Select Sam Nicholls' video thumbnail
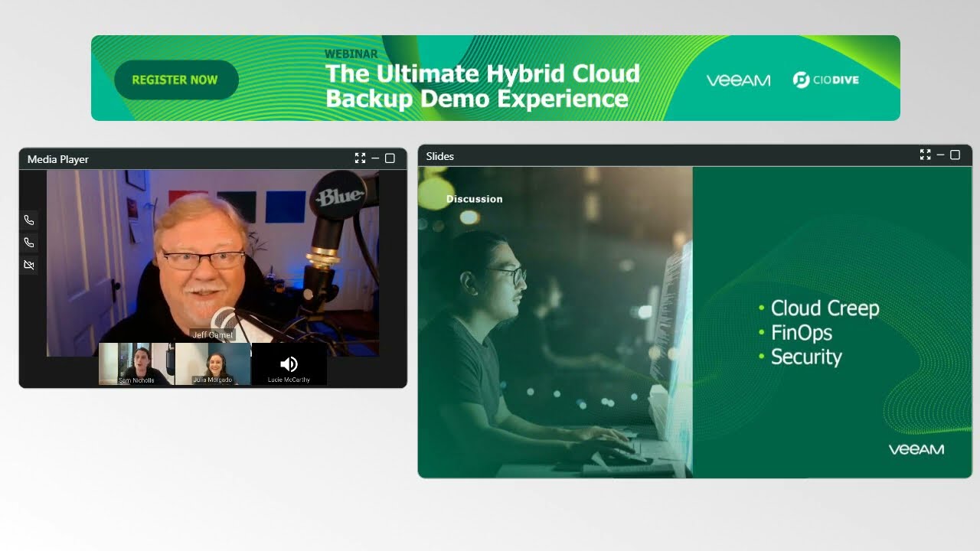 pos(136,364)
